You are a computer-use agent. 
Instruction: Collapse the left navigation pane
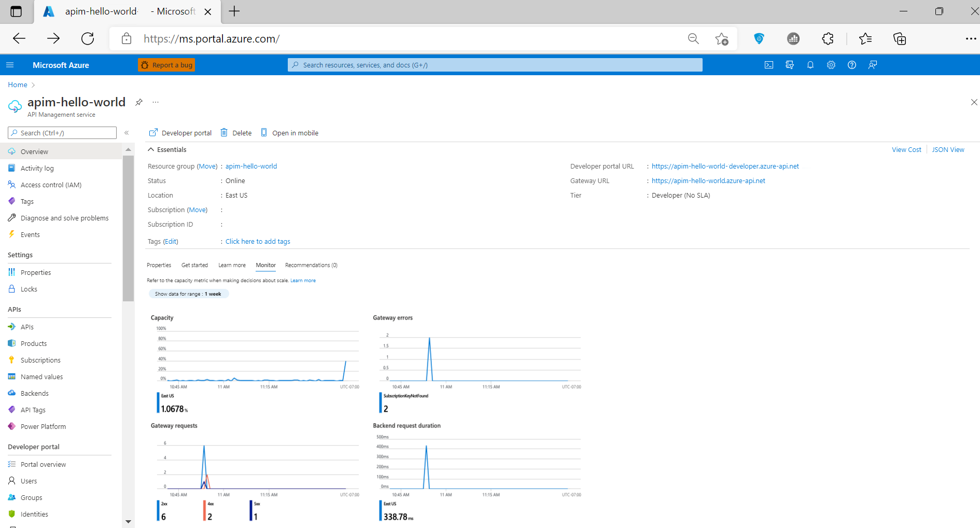click(127, 133)
